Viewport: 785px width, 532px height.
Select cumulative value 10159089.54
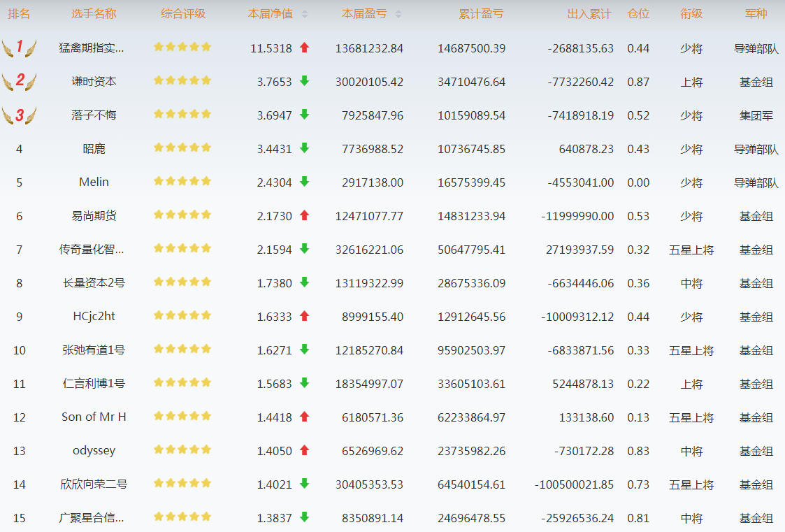coord(471,115)
